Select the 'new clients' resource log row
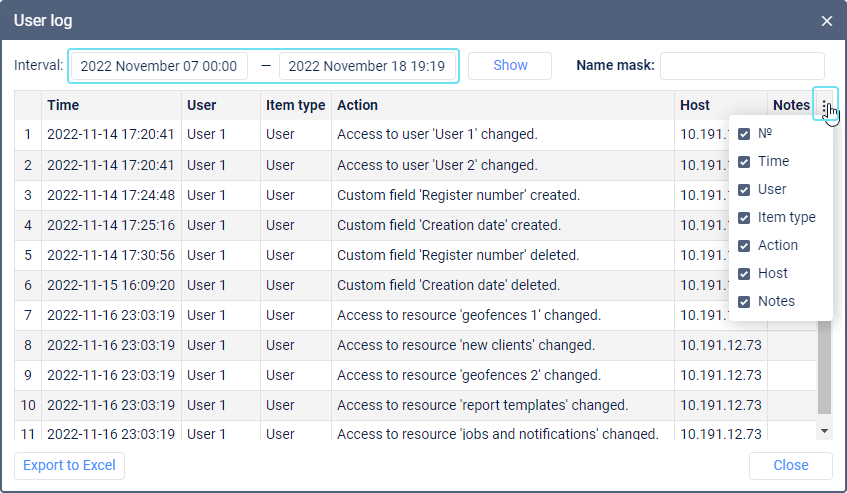Image resolution: width=847 pixels, height=493 pixels. pos(466,345)
